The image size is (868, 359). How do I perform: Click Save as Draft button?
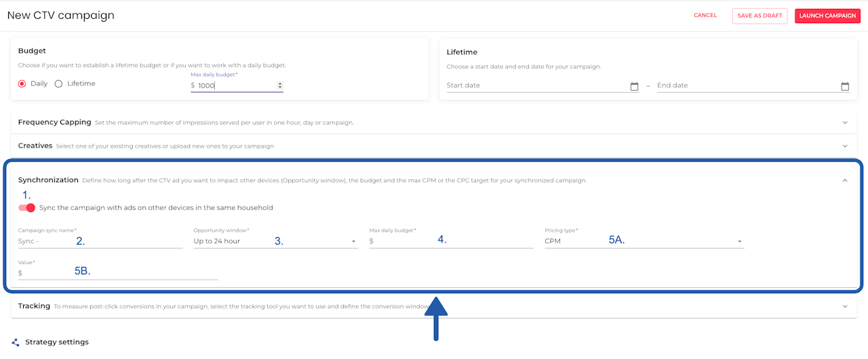tap(759, 16)
